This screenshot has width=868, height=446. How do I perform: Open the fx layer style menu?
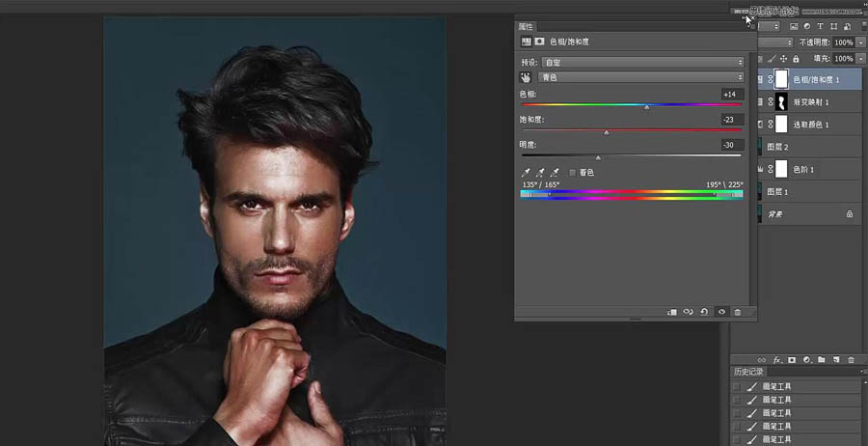pos(777,360)
